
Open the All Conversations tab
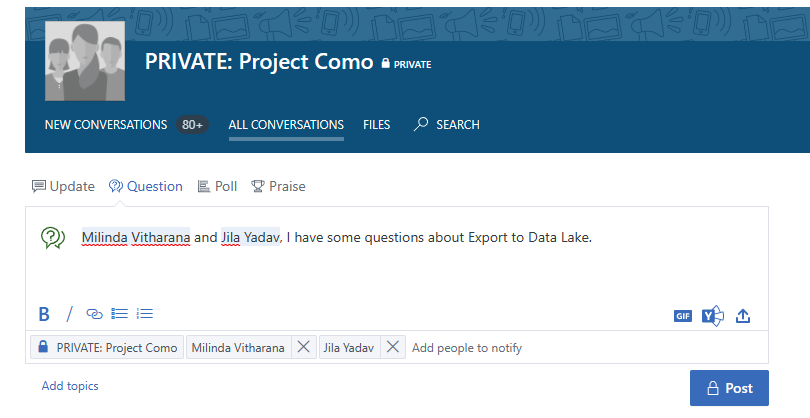click(286, 125)
